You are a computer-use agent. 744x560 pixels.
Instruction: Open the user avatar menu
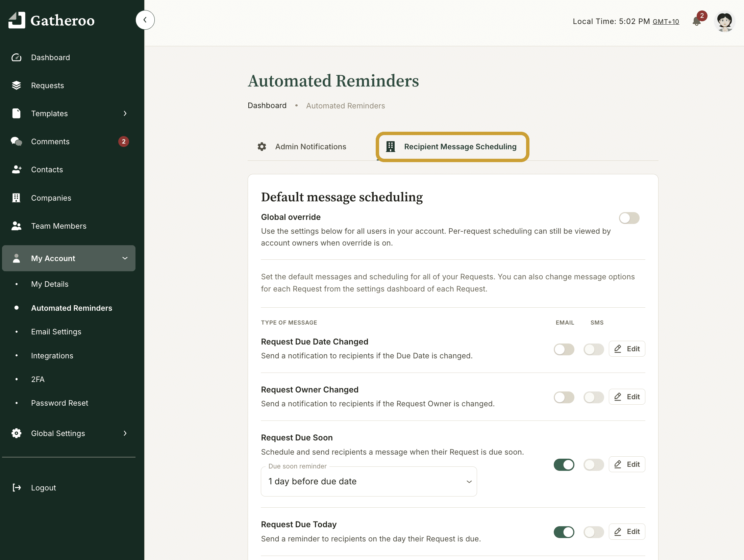724,21
